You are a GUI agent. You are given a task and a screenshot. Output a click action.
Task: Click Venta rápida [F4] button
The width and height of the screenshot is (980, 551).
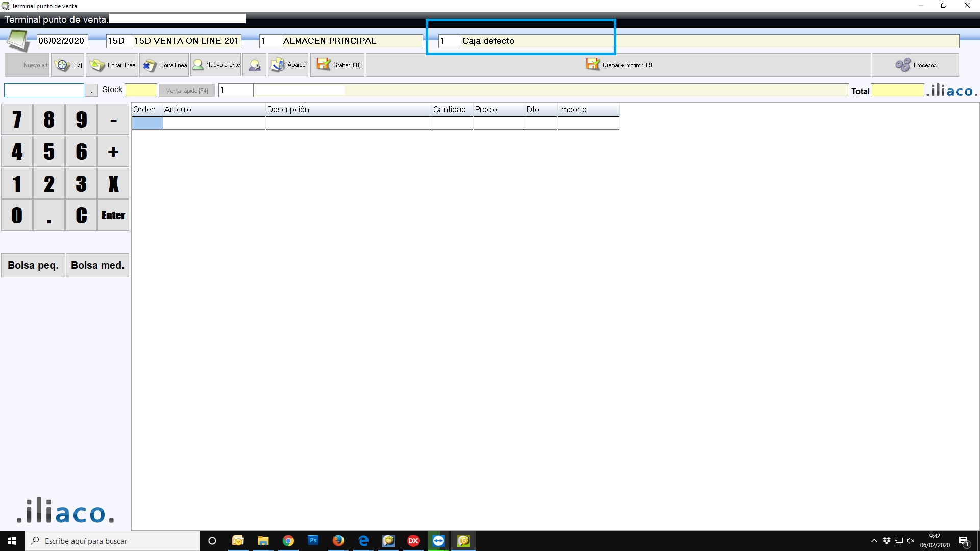(x=187, y=90)
